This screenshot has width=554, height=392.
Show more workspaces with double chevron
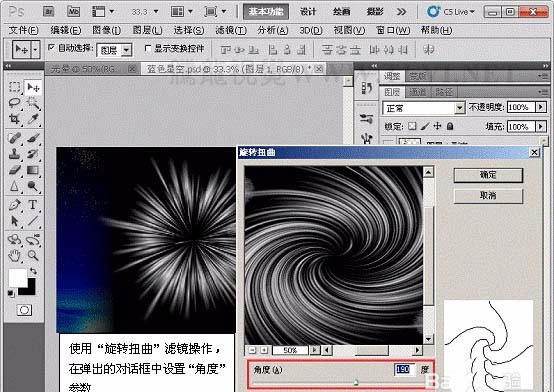[401, 12]
